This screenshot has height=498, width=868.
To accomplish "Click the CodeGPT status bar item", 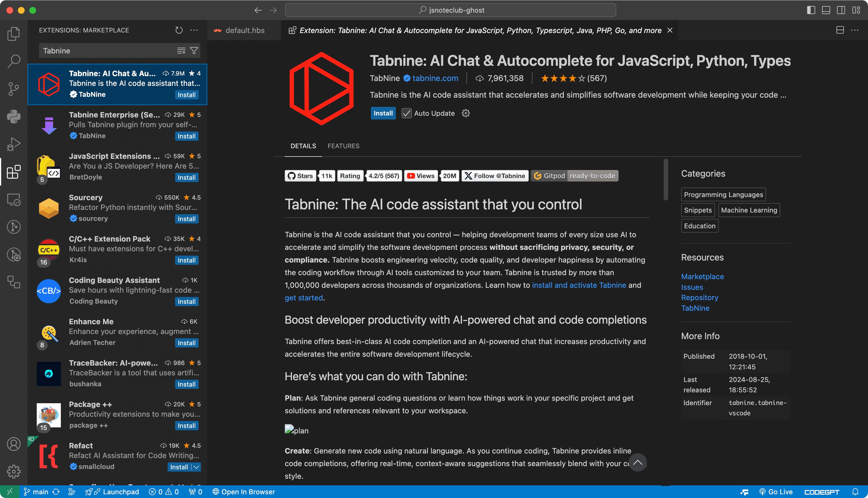I will click(x=821, y=492).
